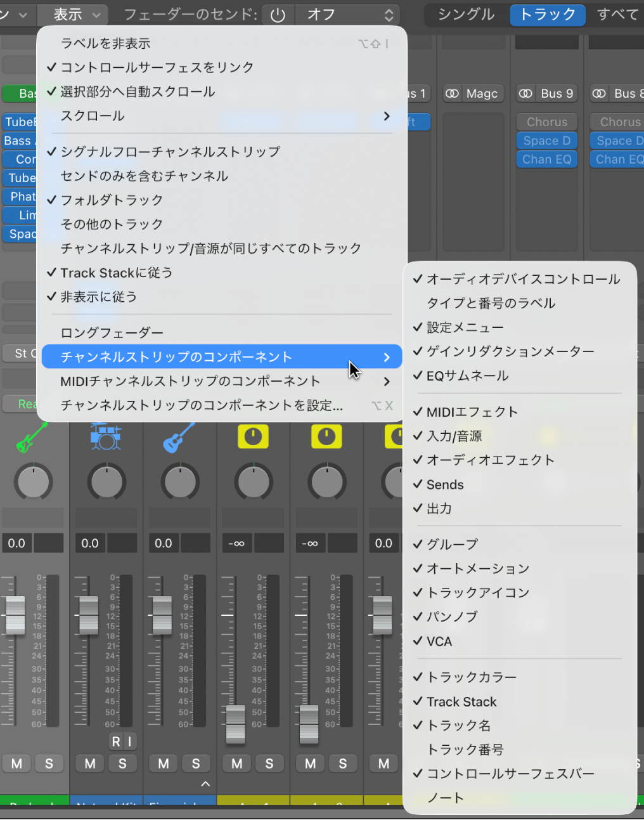Select その他のトラック menu item
Screen dimensions: 644x820
click(222, 224)
